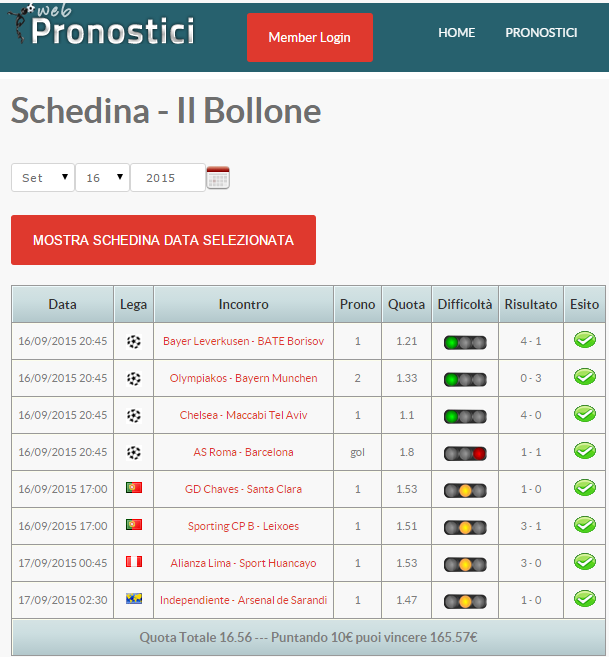Click the Peru flag icon beside Alianza Lima
This screenshot has width=609, height=657.
pyautogui.click(x=134, y=561)
